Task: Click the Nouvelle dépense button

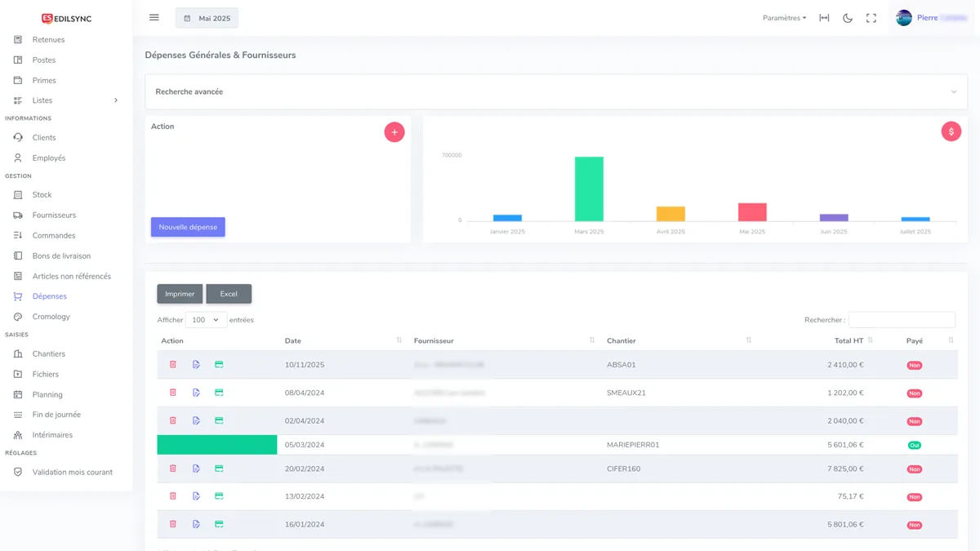Action: pyautogui.click(x=188, y=227)
